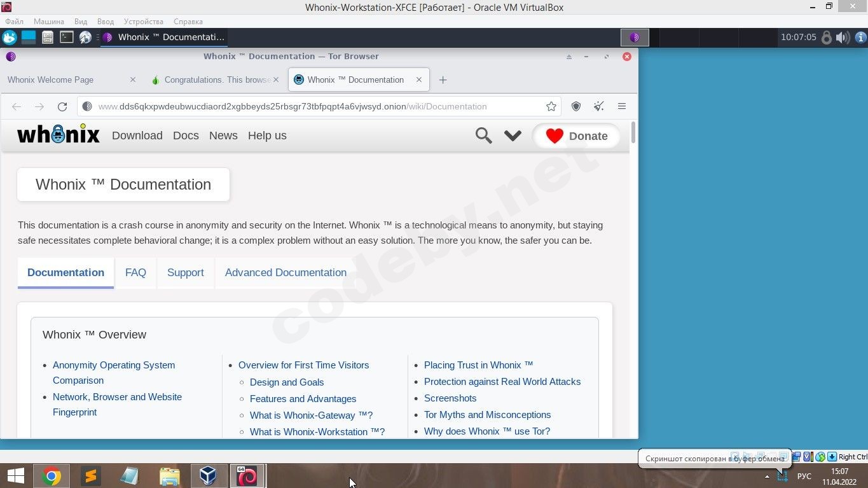Go back with the browser back arrow
Viewport: 868px width, 488px height.
[17, 106]
